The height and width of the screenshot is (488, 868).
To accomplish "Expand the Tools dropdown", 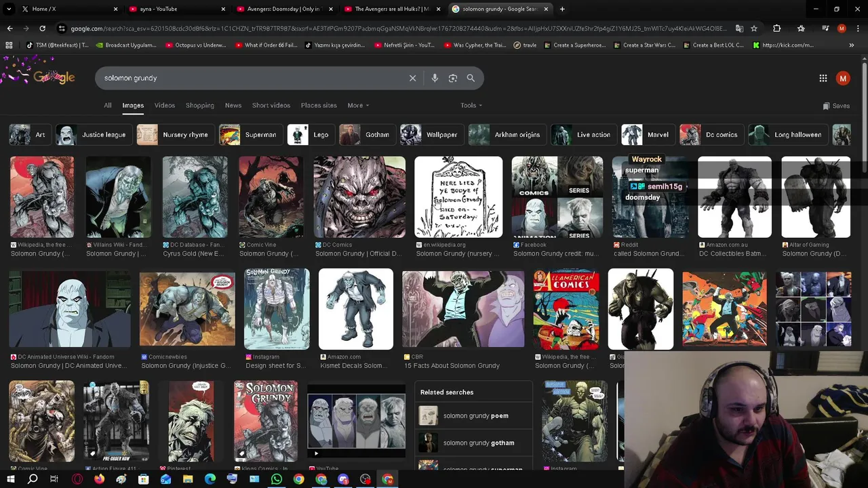I will coord(471,105).
